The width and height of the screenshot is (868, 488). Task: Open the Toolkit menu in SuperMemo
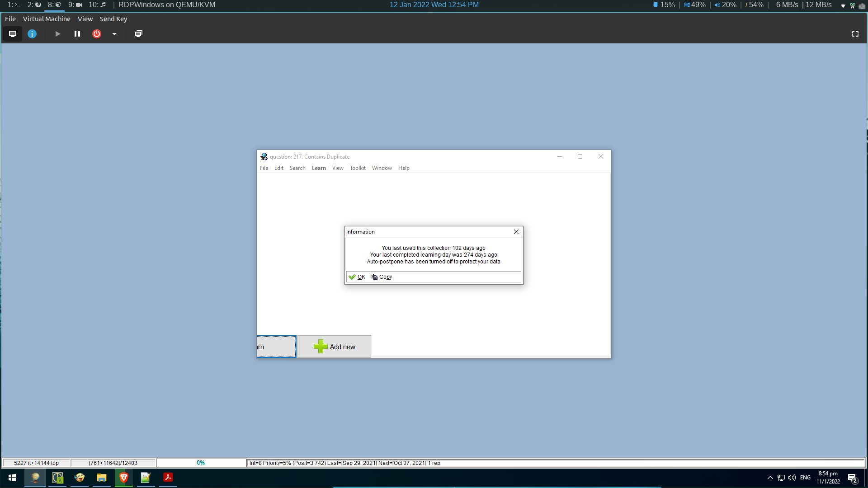point(358,168)
